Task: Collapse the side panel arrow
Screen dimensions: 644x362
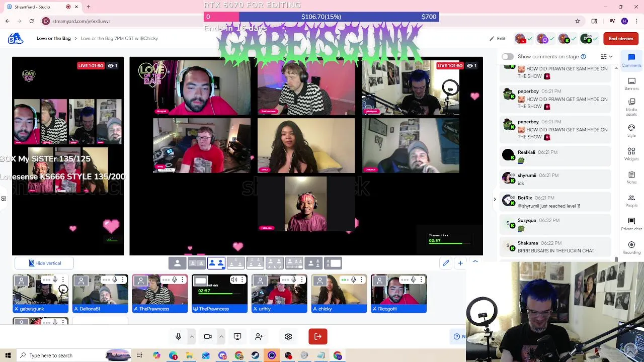Action: (495, 200)
